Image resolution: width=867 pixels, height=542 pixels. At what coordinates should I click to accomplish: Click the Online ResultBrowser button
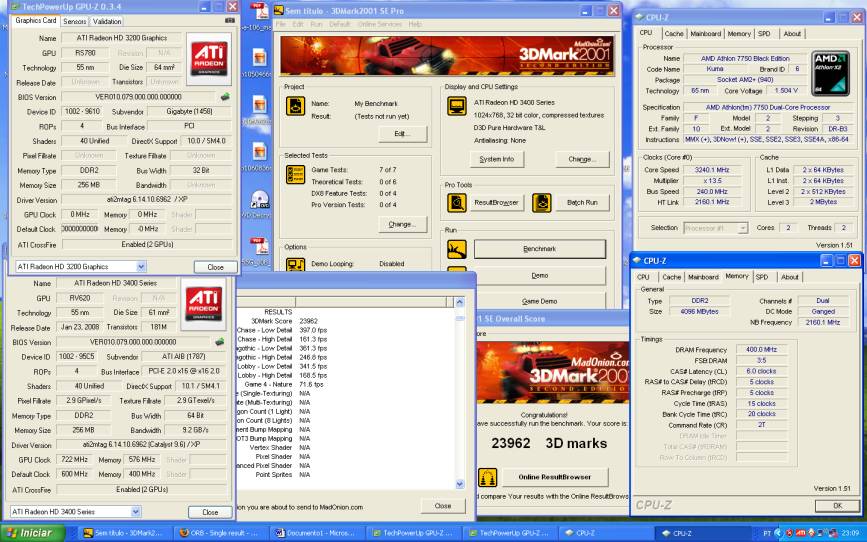coord(555,477)
